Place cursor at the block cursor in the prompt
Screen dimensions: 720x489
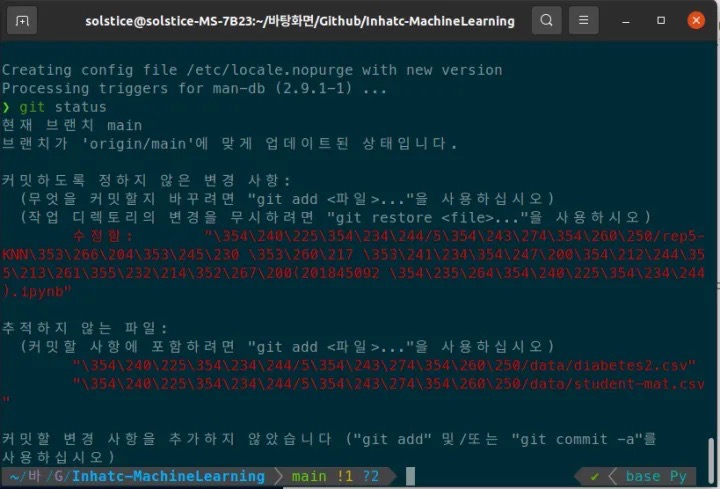pyautogui.click(x=410, y=476)
